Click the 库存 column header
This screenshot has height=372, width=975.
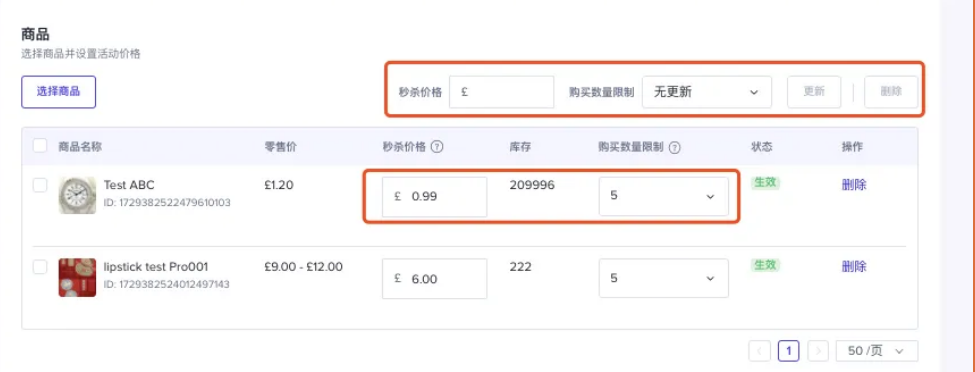pyautogui.click(x=520, y=147)
